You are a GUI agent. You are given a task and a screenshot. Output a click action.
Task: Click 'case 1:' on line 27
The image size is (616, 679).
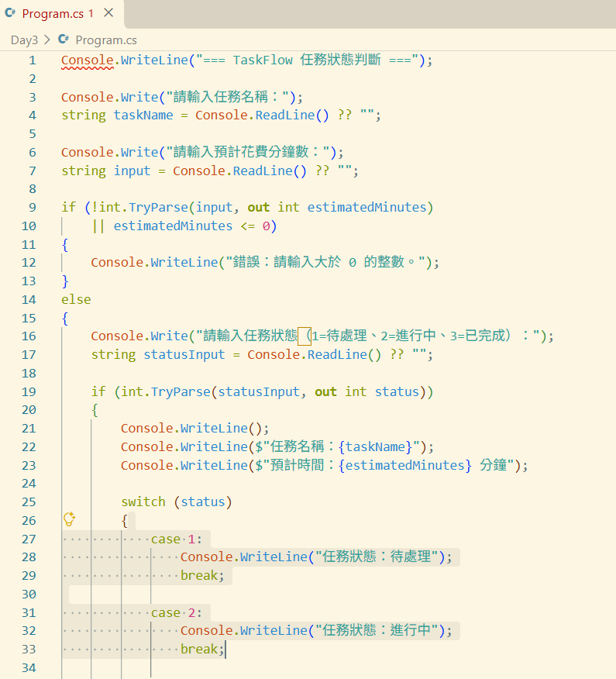(177, 539)
